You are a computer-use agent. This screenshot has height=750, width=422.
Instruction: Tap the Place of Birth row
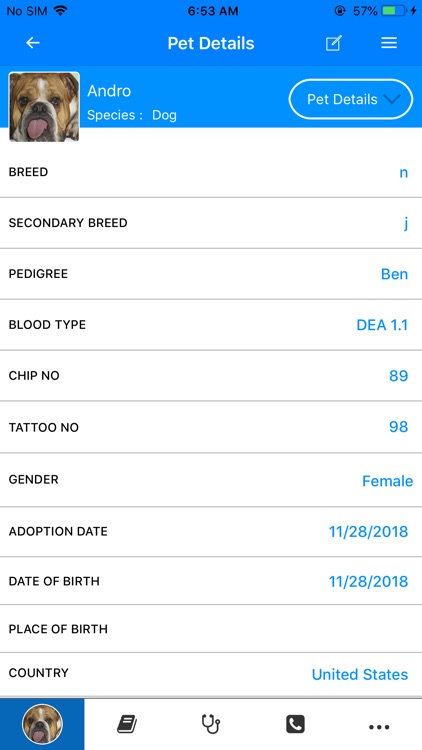click(211, 629)
